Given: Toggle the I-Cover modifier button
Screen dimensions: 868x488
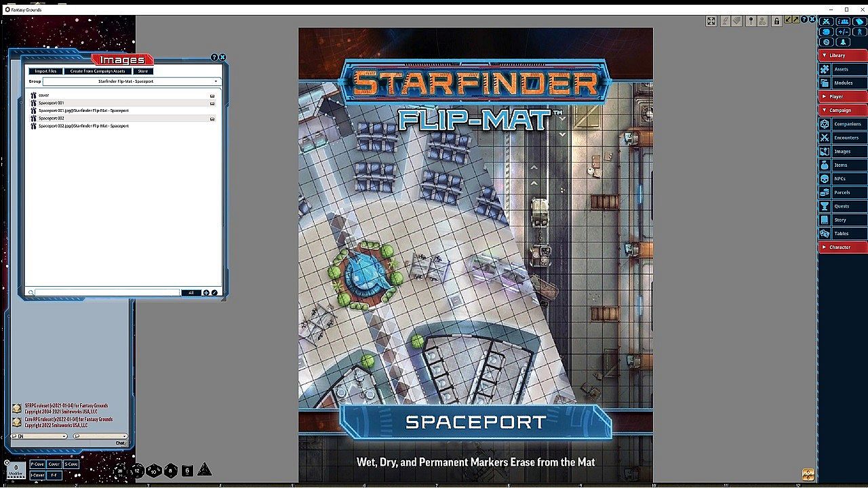Looking at the screenshot, I should tap(37, 475).
